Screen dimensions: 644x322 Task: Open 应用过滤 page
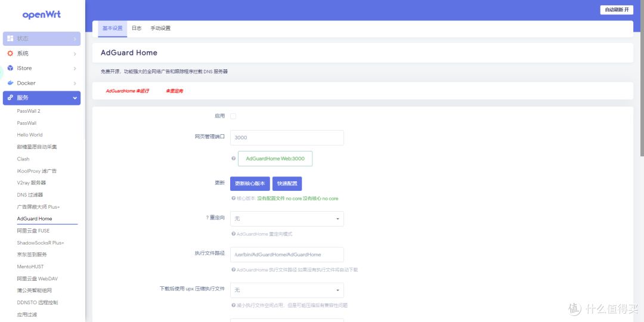27,315
